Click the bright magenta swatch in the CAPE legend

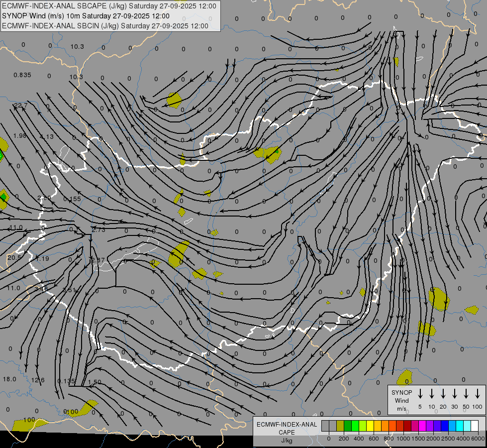pyautogui.click(x=422, y=426)
